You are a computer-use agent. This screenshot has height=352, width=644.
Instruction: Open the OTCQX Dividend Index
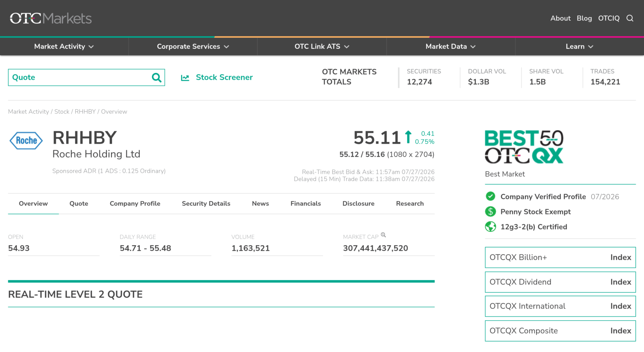pos(560,282)
